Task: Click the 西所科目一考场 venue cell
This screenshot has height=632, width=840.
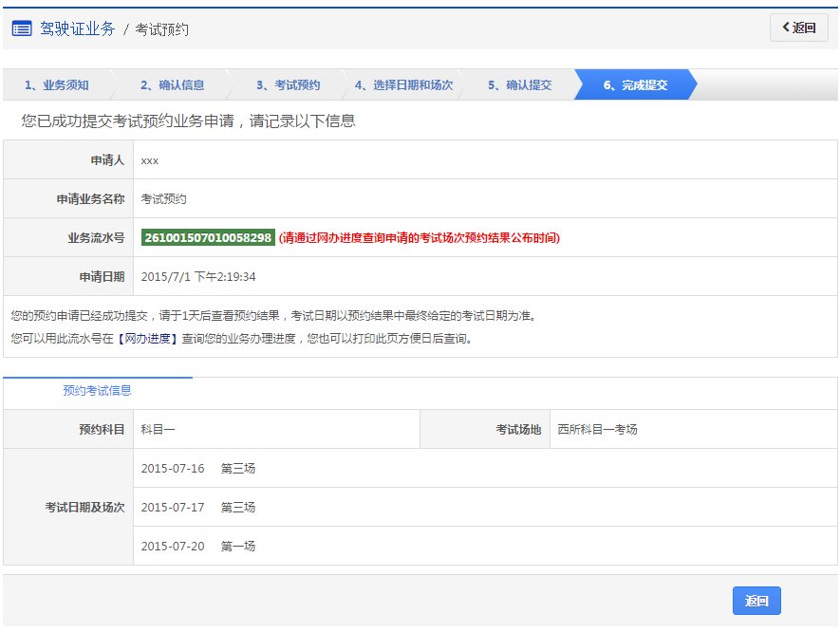Action: [x=600, y=428]
